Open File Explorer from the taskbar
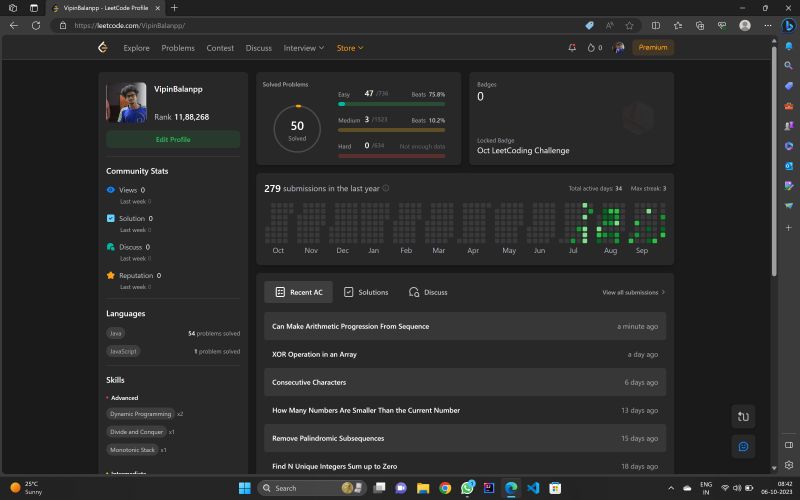This screenshot has height=500, width=800. coord(423,488)
